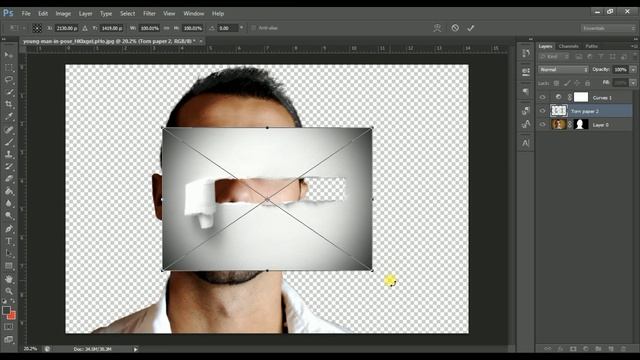Select the Crop tool
Image resolution: width=640 pixels, height=360 pixels.
(9, 104)
